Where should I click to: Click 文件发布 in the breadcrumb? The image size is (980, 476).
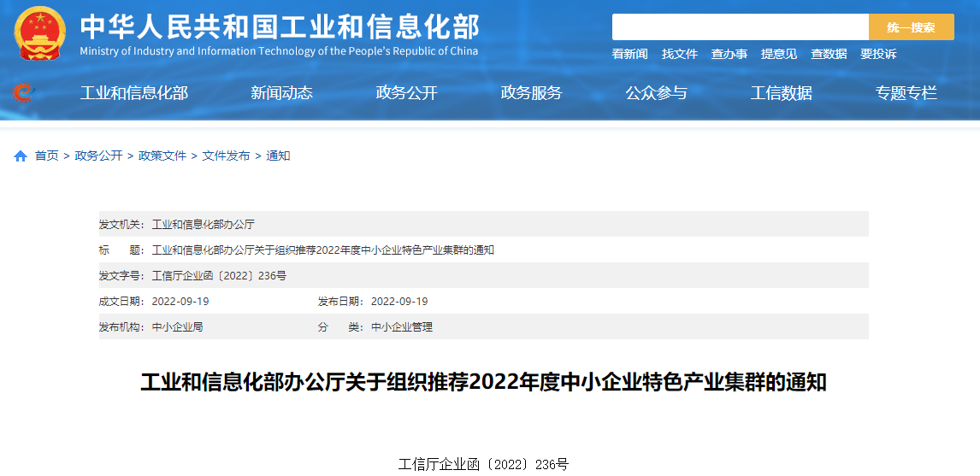(x=226, y=156)
